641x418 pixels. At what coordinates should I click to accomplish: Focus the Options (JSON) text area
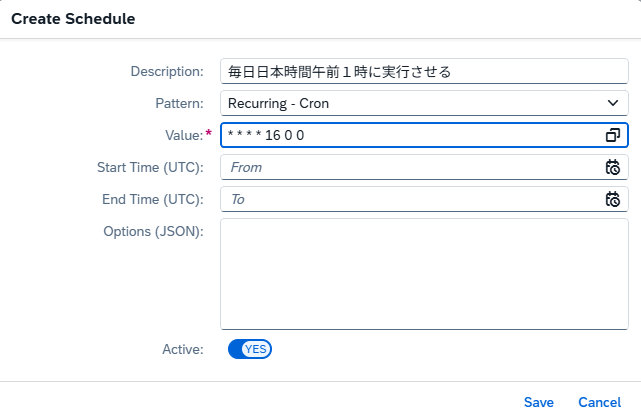424,274
